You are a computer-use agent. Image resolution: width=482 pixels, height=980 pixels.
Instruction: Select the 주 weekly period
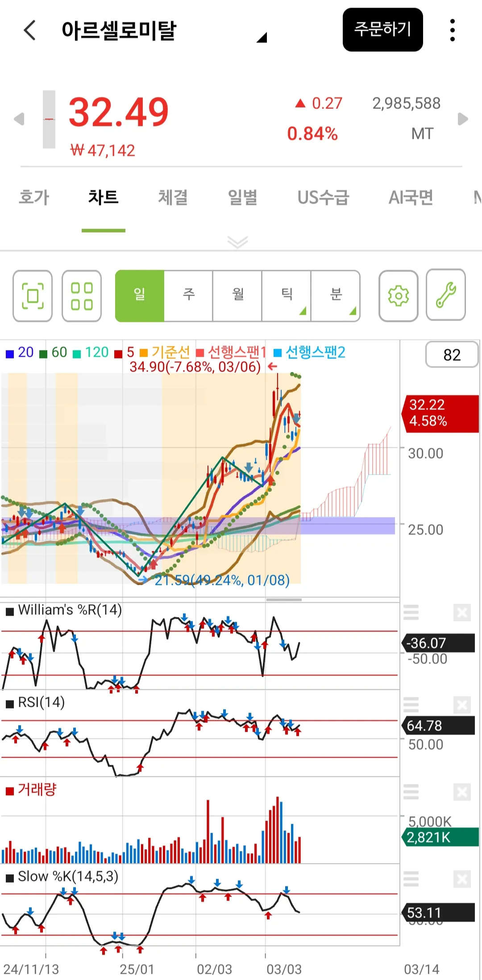189,296
